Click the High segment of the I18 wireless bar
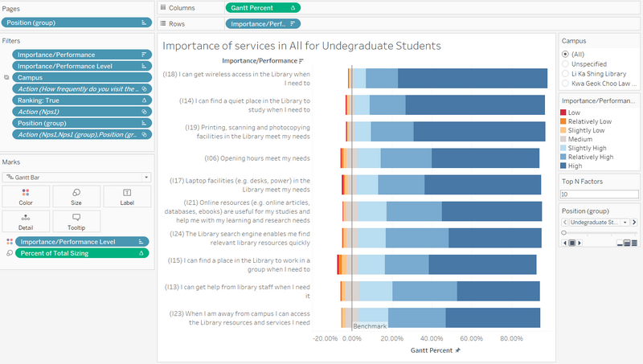The width and height of the screenshot is (643, 364). point(473,78)
